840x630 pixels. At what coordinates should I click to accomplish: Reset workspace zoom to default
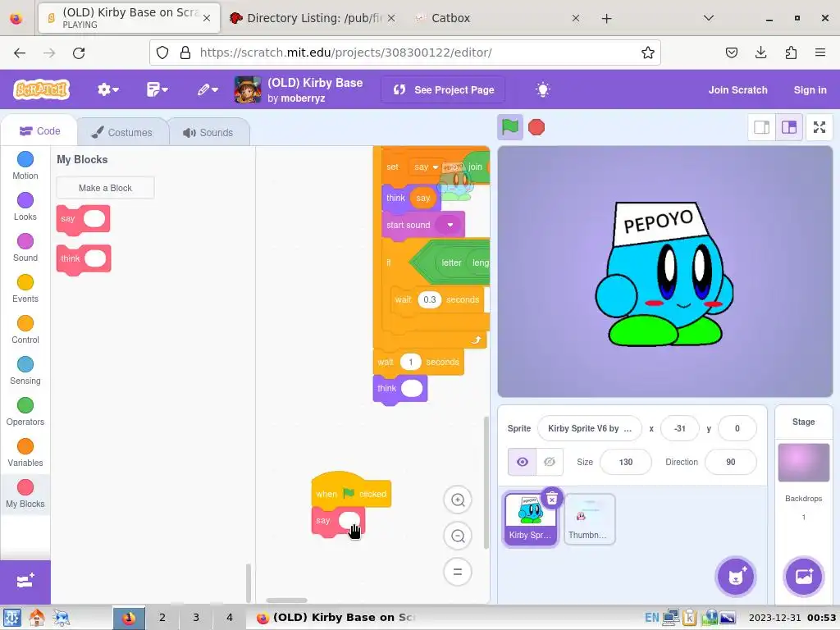(x=458, y=572)
